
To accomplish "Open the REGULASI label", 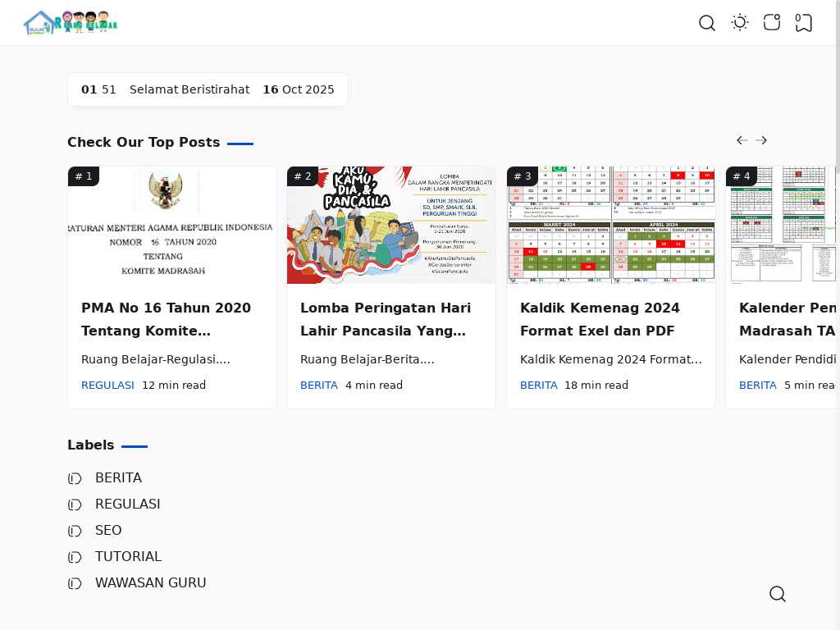I will [127, 504].
